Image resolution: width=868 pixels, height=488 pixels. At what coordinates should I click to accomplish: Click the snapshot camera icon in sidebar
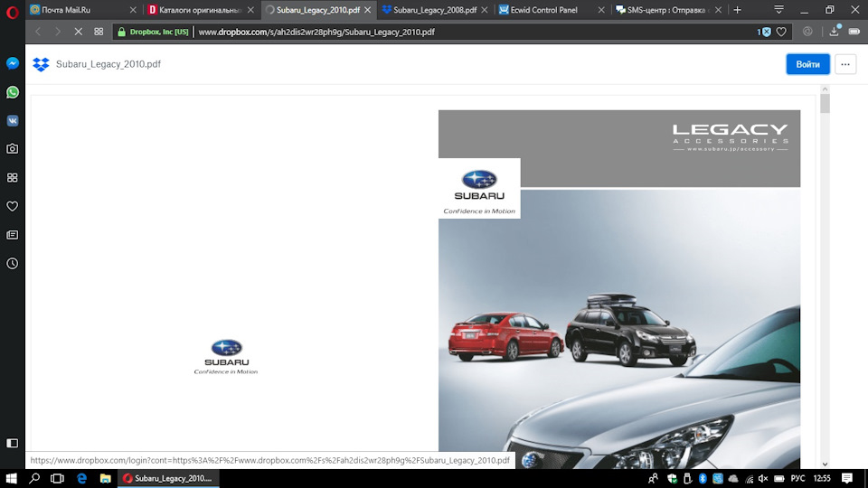[x=12, y=149]
